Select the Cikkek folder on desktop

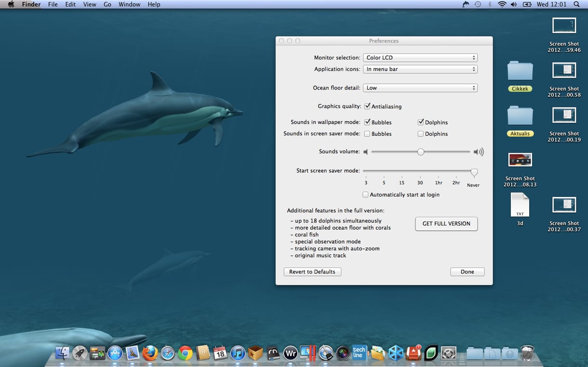(520, 71)
